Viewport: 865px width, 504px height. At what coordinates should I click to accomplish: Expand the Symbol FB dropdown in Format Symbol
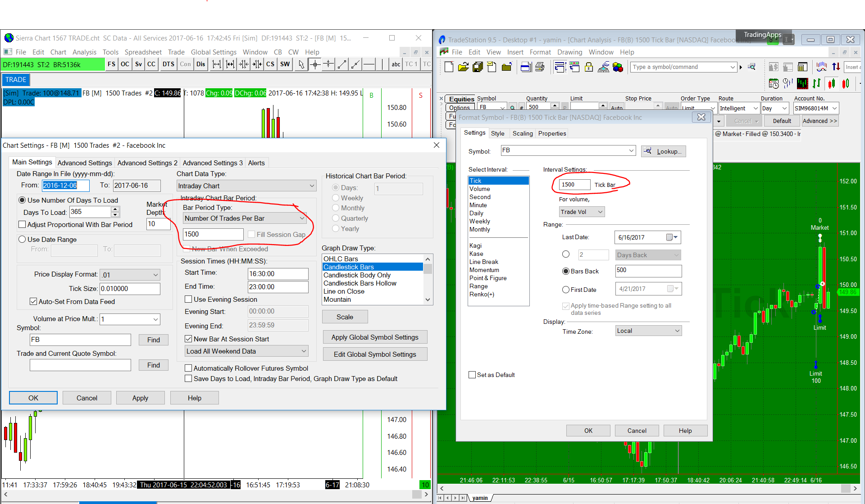pyautogui.click(x=631, y=150)
